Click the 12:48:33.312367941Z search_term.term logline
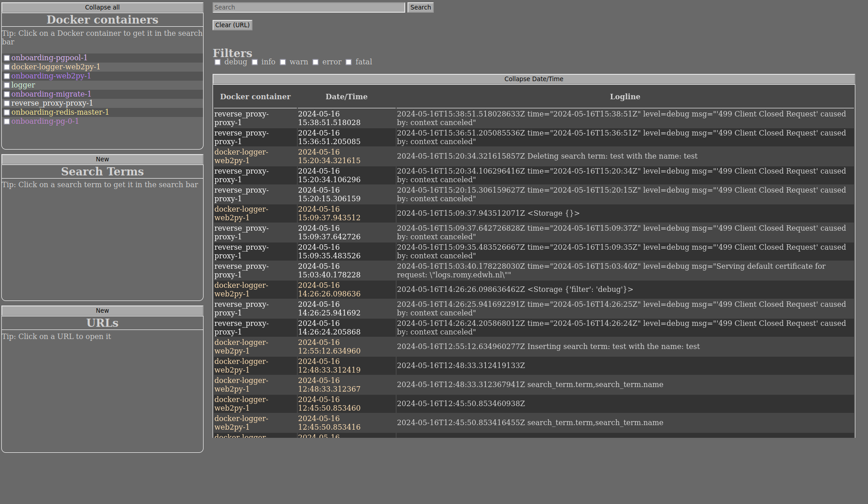Viewport: 868px width, 504px height. point(625,385)
